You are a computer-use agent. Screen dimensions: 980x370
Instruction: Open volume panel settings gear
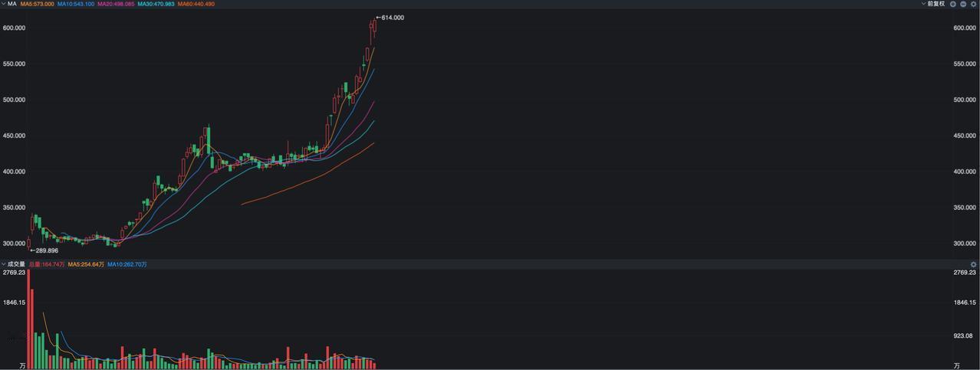(x=974, y=264)
